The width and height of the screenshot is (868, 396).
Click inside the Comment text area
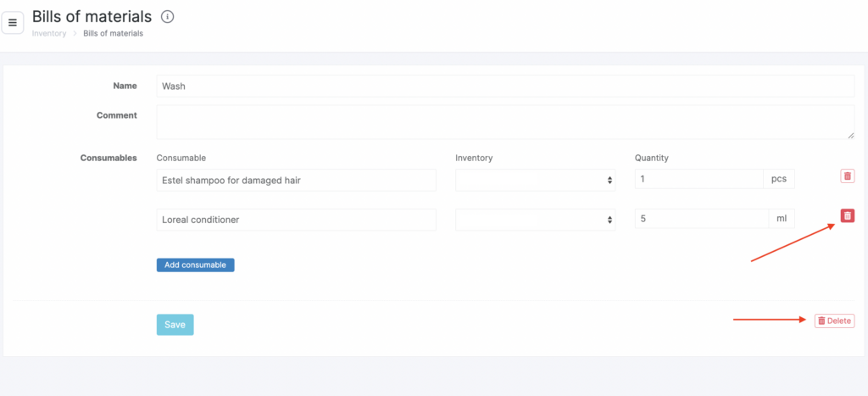[504, 121]
